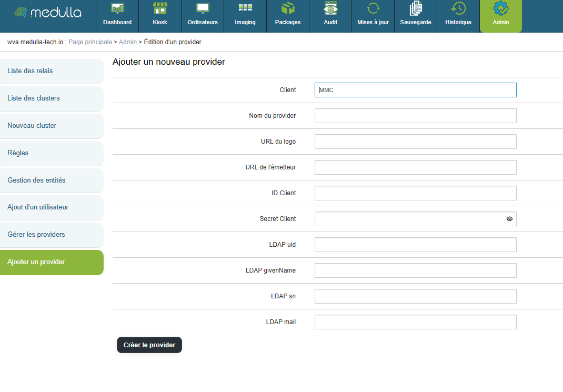The width and height of the screenshot is (563, 392).
Task: Open the Kiosk store icon
Action: click(160, 9)
